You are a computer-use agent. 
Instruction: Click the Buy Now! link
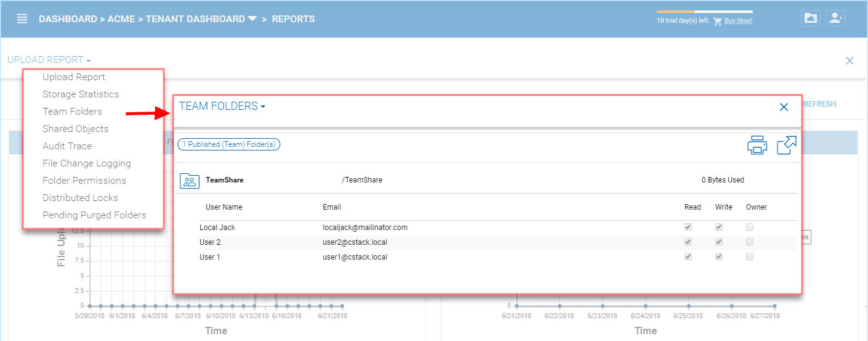coord(738,21)
